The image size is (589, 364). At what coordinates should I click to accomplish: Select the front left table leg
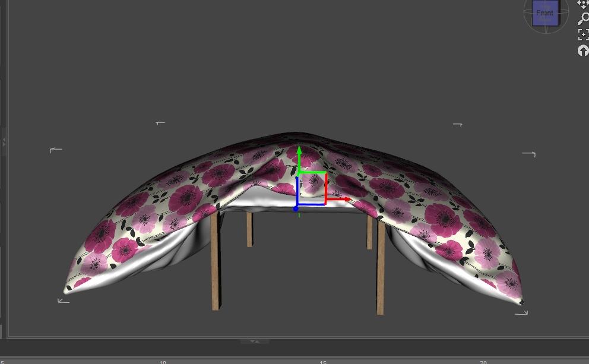(216, 261)
